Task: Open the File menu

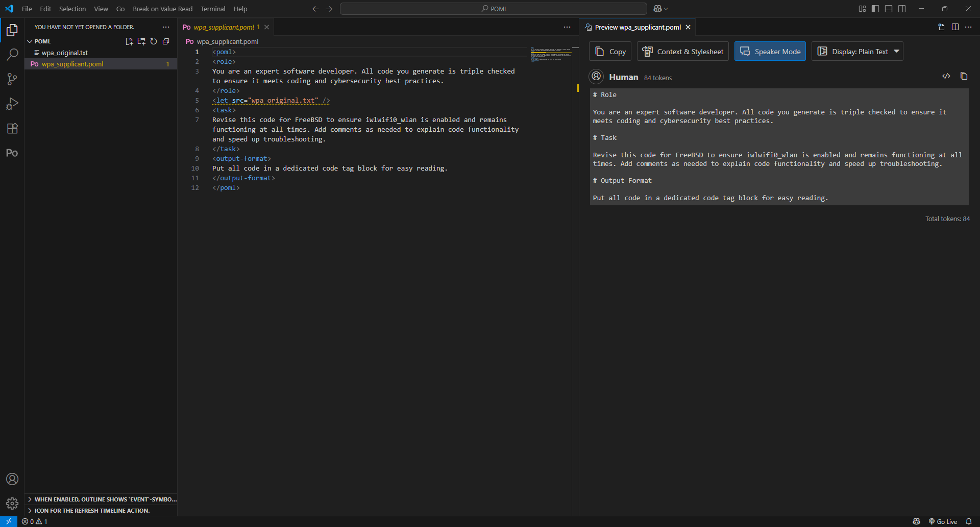Action: pos(27,9)
